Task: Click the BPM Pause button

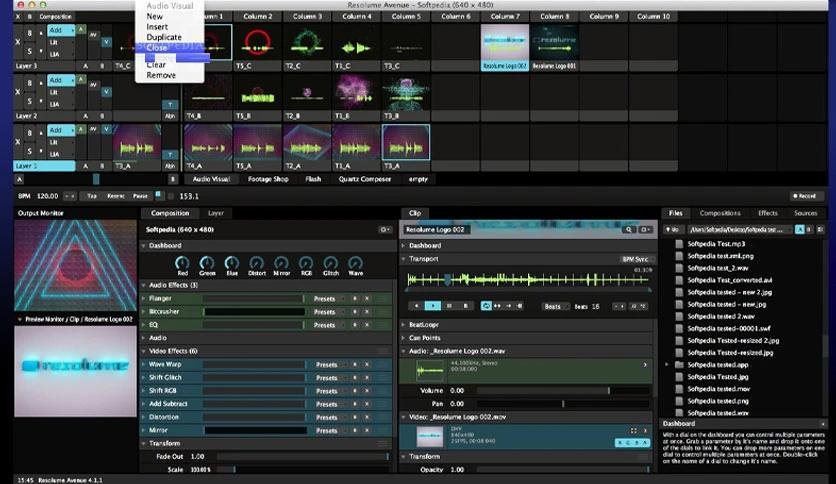Action: coord(140,196)
